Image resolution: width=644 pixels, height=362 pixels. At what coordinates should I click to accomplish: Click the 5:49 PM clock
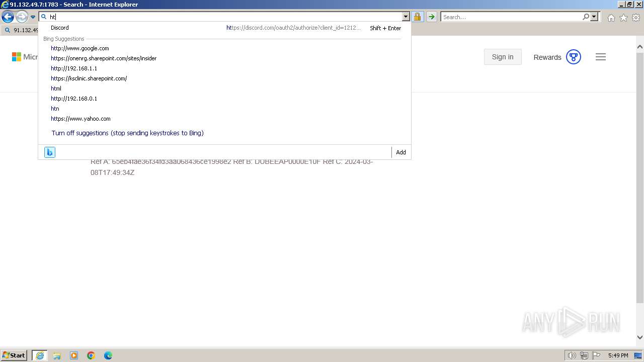tap(618, 355)
